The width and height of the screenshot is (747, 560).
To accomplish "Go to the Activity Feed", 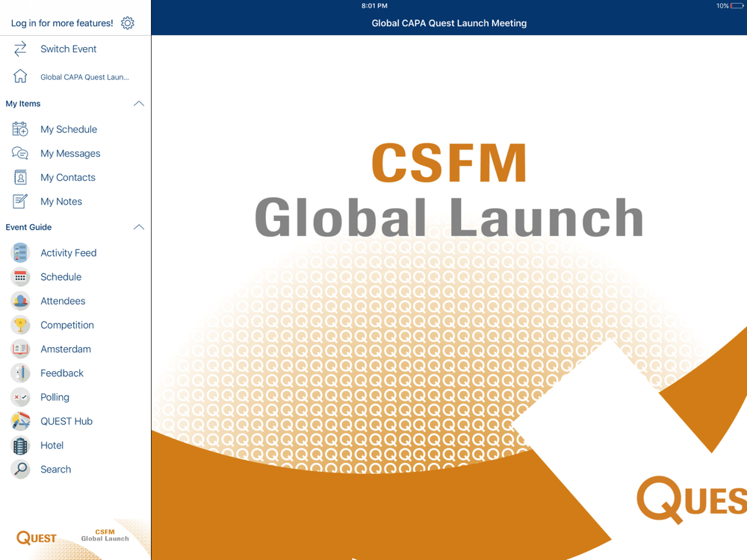I will click(68, 253).
